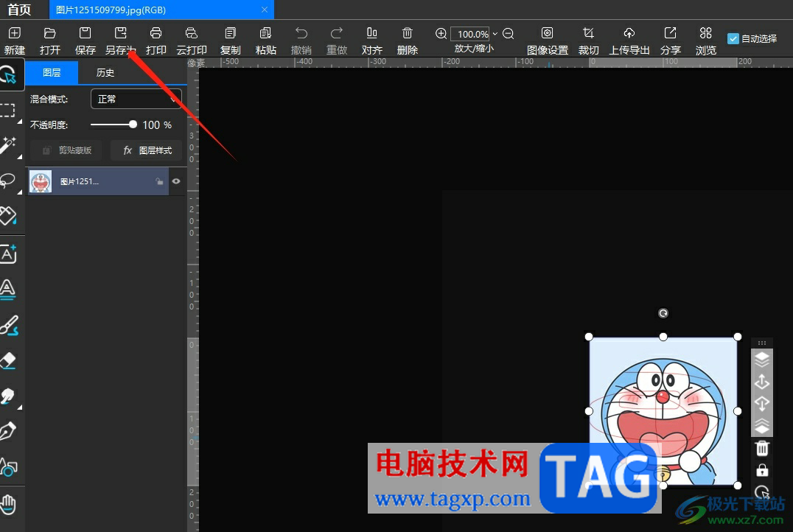Select the paint bucket fill tool
This screenshot has width=793, height=532.
[x=8, y=216]
